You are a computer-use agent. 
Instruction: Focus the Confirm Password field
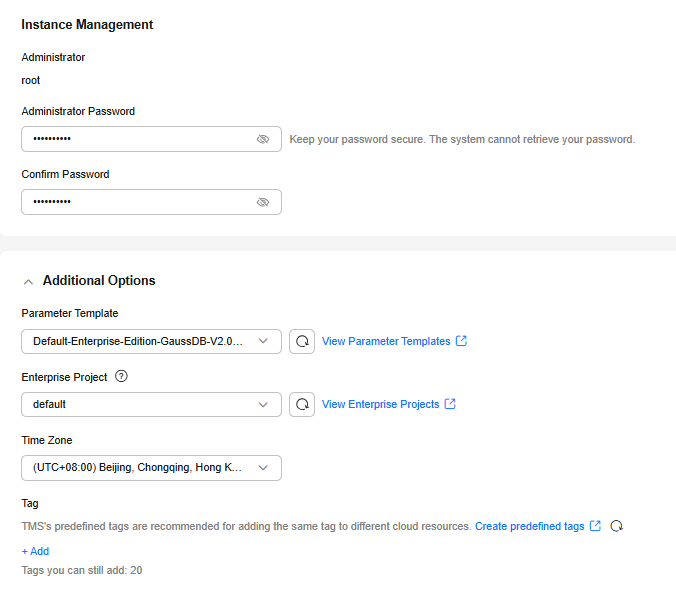(x=135, y=202)
